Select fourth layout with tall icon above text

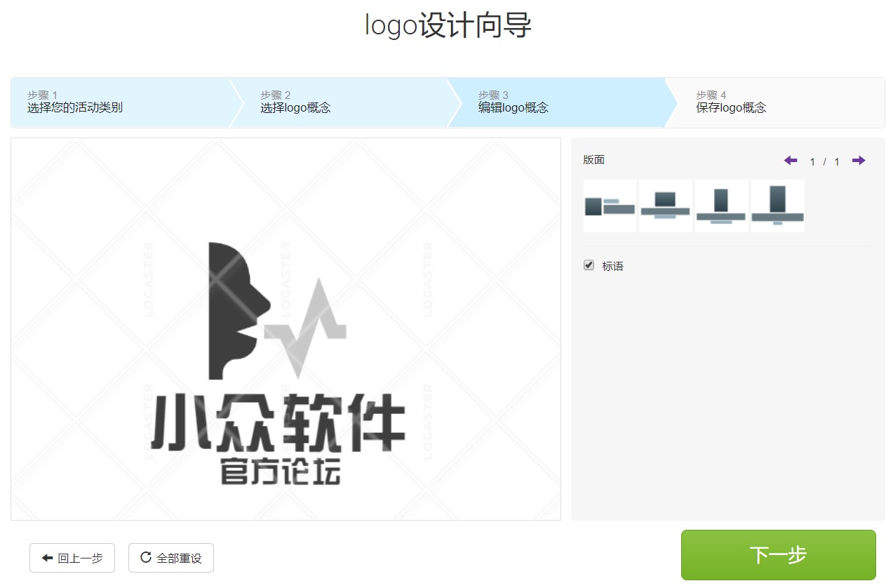(777, 206)
